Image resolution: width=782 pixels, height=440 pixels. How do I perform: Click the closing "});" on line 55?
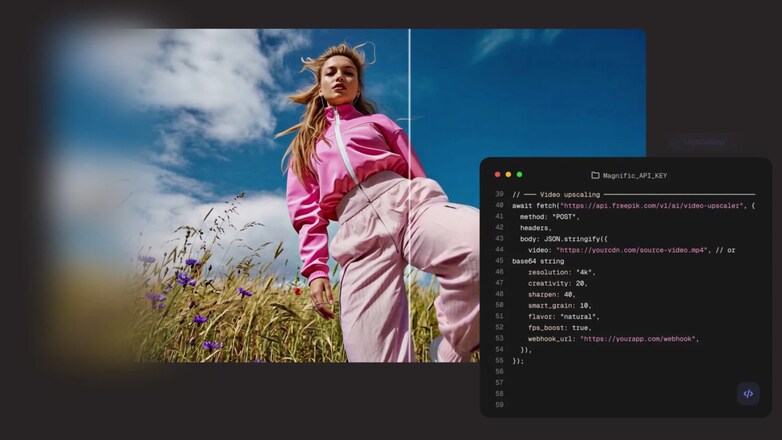point(518,361)
